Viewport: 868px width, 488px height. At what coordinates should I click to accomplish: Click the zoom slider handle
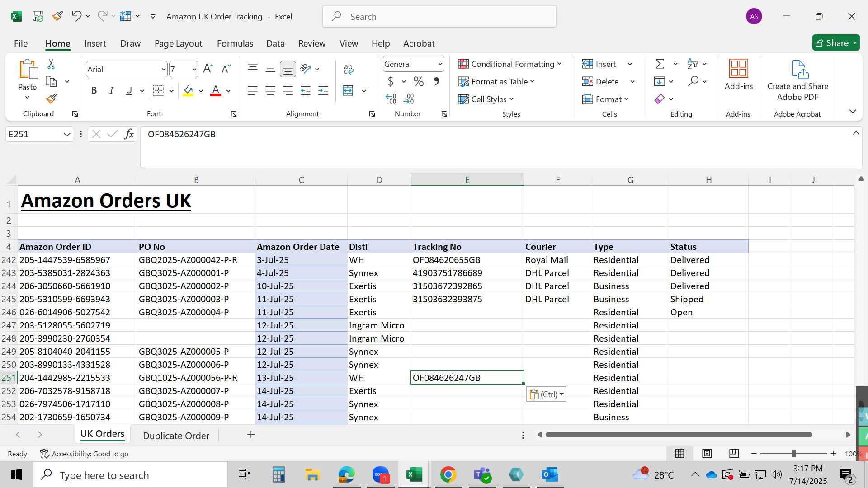(x=793, y=453)
